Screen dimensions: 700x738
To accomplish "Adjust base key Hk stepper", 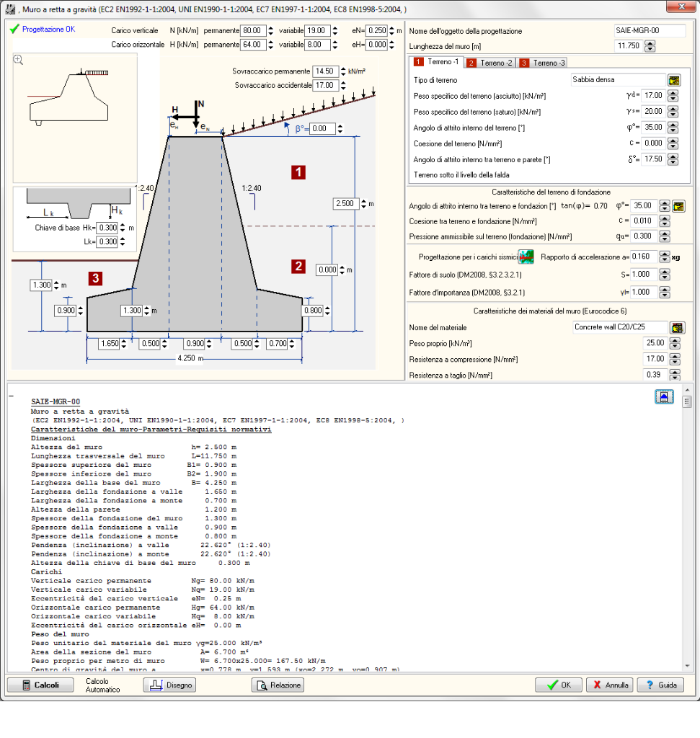I will tap(123, 228).
